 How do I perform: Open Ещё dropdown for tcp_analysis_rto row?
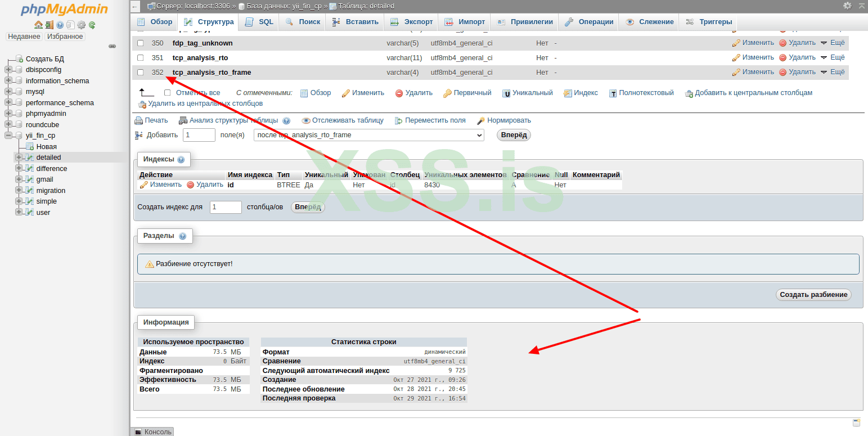point(833,57)
